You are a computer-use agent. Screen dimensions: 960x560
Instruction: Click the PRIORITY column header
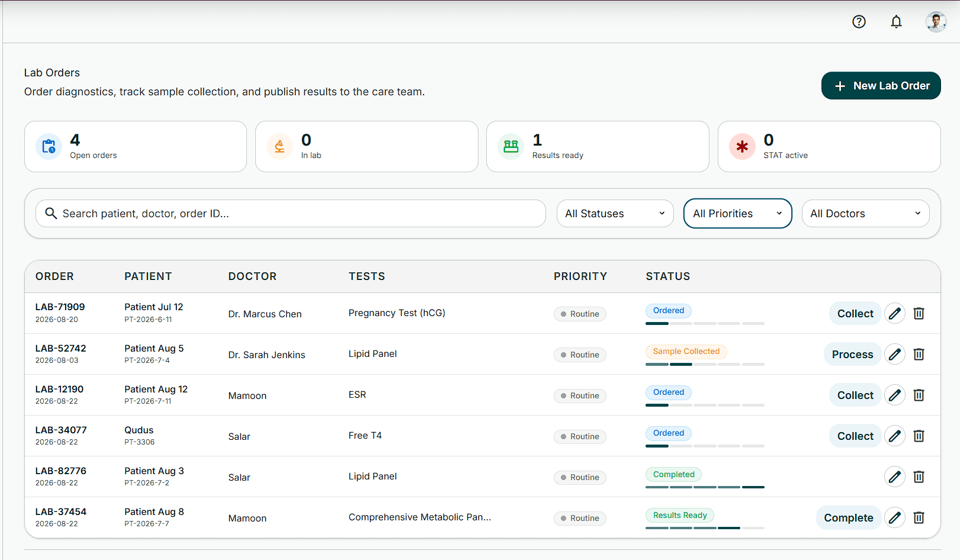[580, 276]
